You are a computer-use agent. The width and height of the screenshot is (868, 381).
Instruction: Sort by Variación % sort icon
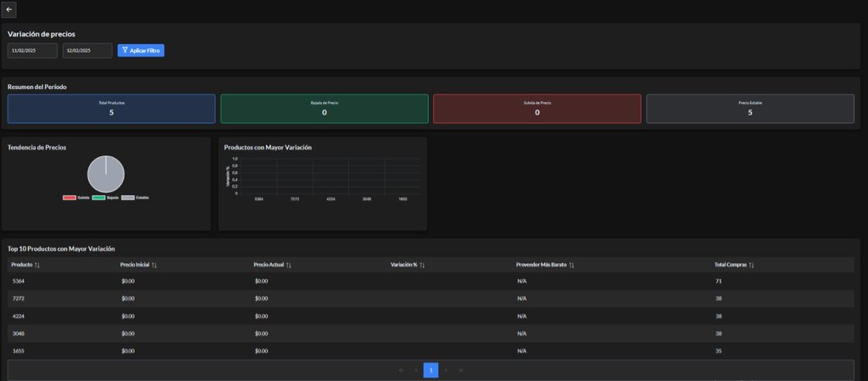point(422,265)
